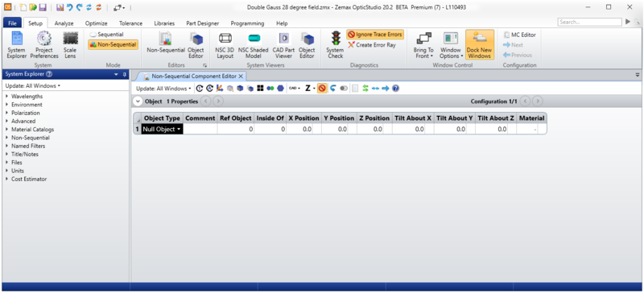This screenshot has width=644, height=293.
Task: Open the Window Options dropdown
Action: [451, 45]
